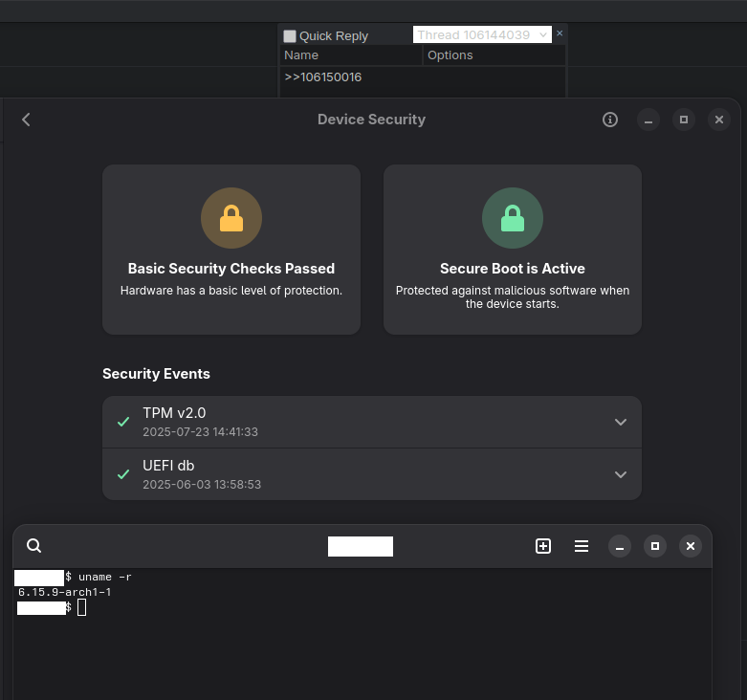Add a new tab in the terminal

click(543, 546)
